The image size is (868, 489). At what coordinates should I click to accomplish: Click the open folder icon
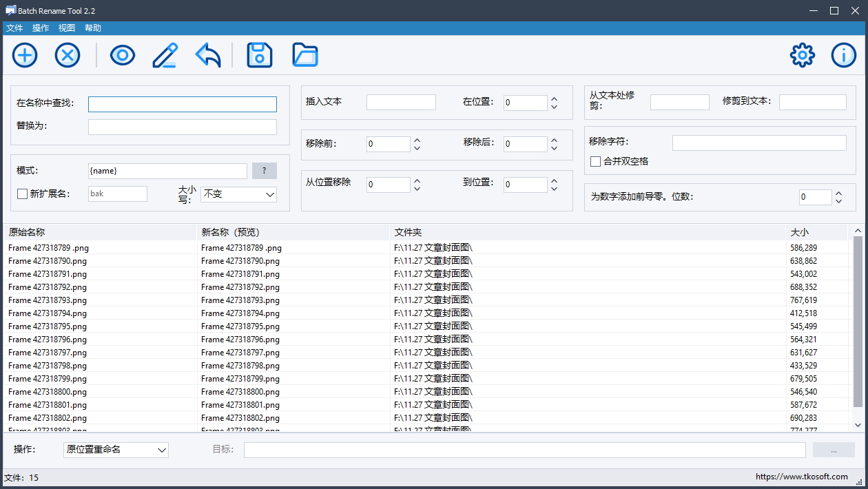pyautogui.click(x=305, y=55)
